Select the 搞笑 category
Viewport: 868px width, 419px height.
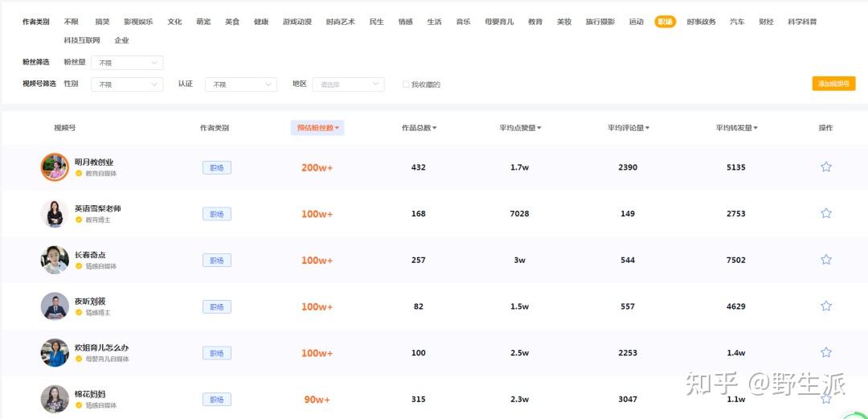click(x=102, y=23)
